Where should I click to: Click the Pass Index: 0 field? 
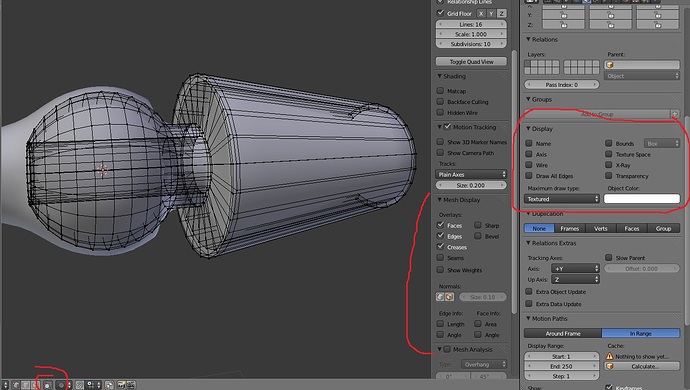coord(562,85)
